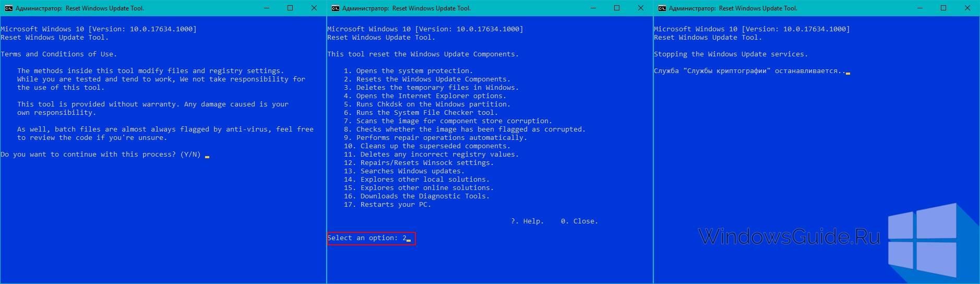Focus the 'continue with this process? (Y/N)' prompt
Image resolution: width=980 pixels, height=284 pixels.
[x=105, y=155]
